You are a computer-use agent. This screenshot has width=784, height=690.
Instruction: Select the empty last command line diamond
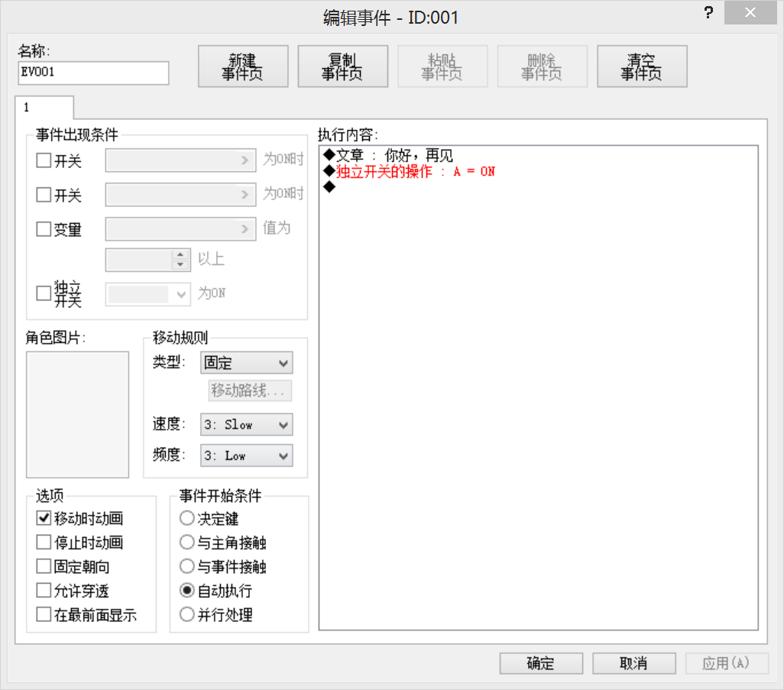coord(329,187)
